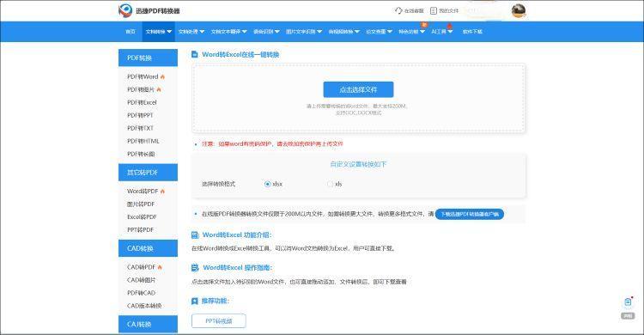Click the Word转Excel 操作指南 heading
This screenshot has width=644, height=335.
[x=237, y=268]
